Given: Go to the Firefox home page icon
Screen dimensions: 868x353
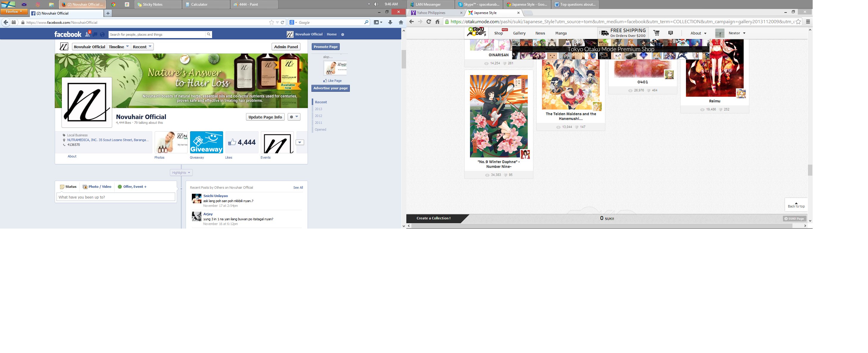Looking at the screenshot, I should pos(401,22).
